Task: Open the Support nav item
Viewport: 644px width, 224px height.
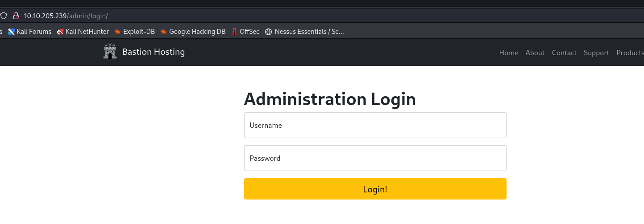Action: tap(596, 53)
